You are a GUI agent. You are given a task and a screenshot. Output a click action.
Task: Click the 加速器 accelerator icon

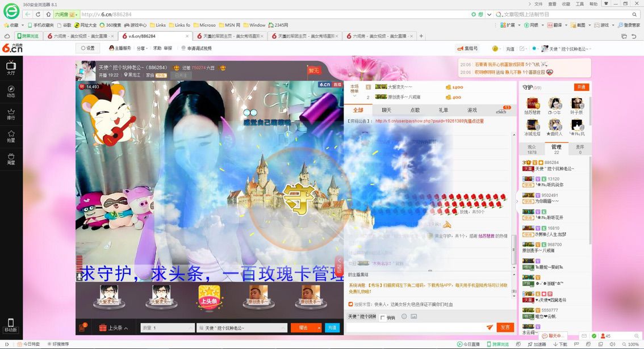pyautogui.click(x=537, y=344)
